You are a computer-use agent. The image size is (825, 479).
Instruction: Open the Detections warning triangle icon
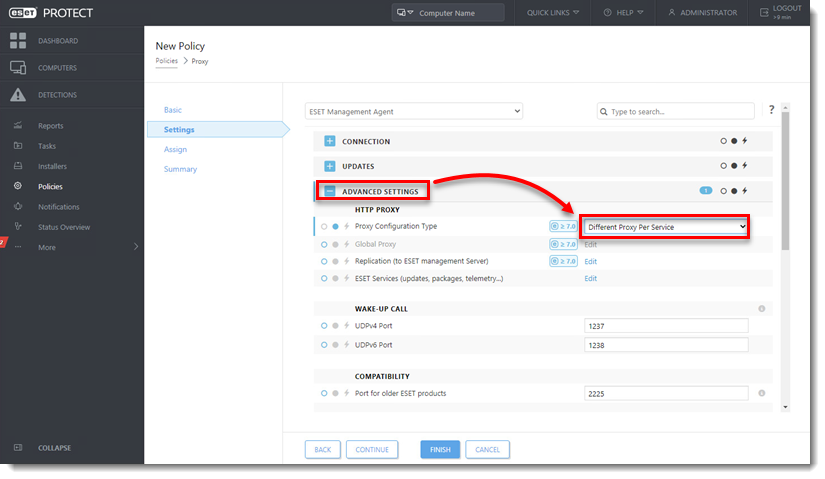(18, 95)
